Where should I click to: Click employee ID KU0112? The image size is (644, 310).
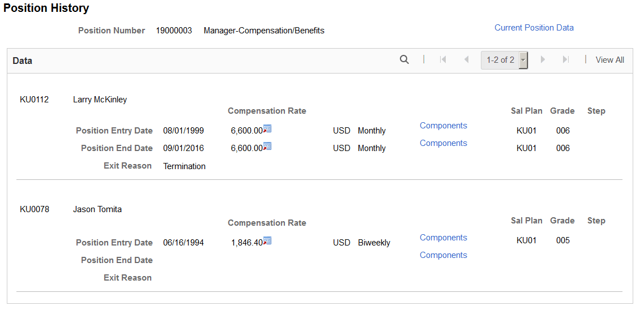[34, 100]
